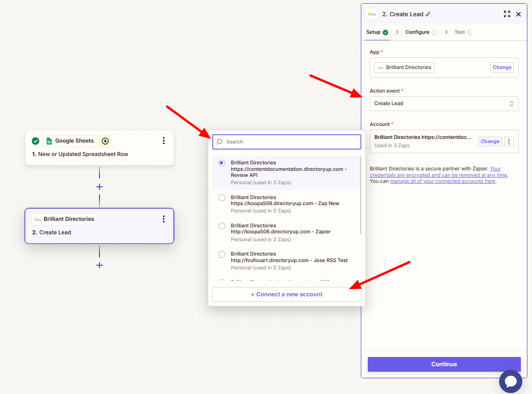The width and height of the screenshot is (532, 394).
Task: Add step below Create Lead
Action: click(x=99, y=265)
